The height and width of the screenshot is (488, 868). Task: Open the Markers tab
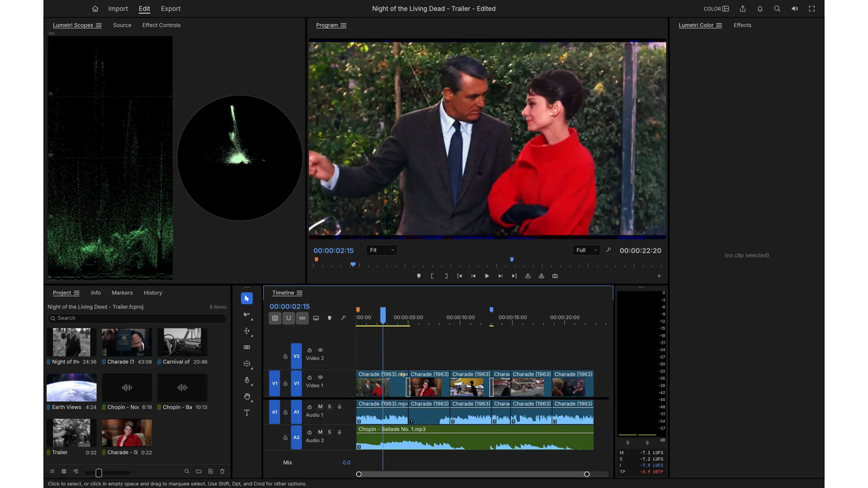click(122, 293)
